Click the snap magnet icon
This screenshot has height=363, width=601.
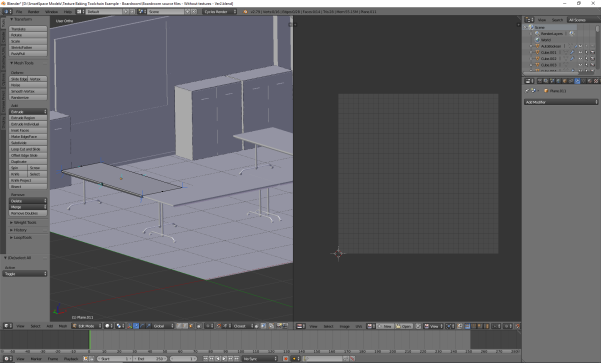218,326
